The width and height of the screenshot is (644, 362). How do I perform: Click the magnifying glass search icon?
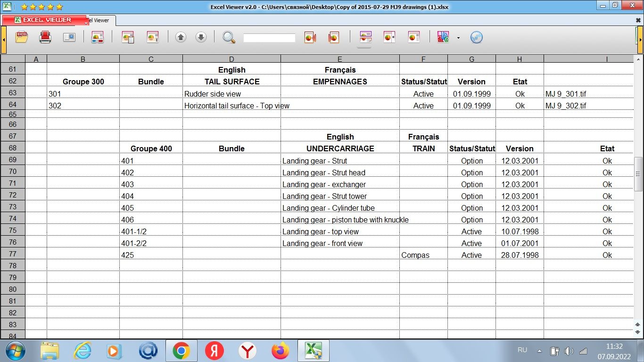[x=229, y=37]
